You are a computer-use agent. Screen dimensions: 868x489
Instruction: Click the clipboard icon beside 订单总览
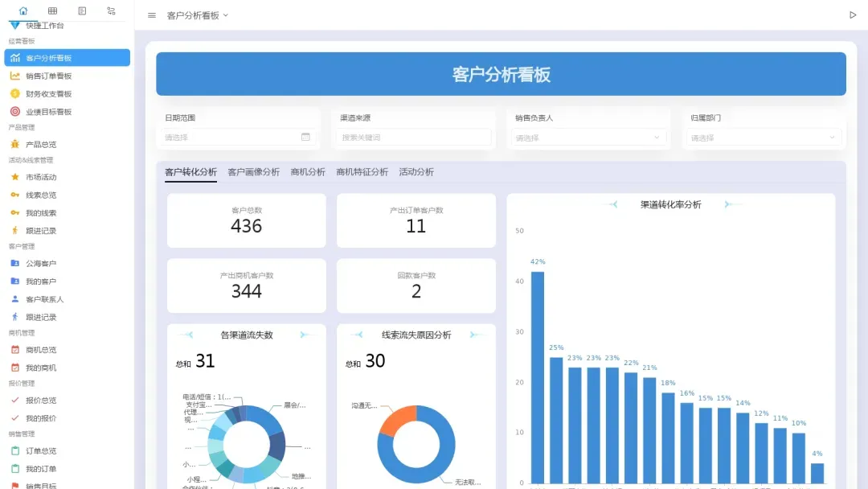[15, 450]
